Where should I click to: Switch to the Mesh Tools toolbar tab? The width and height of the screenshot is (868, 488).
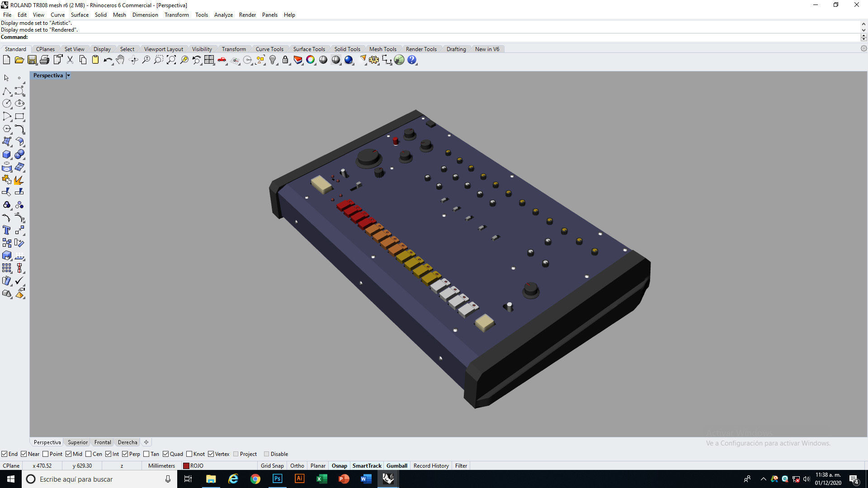(382, 49)
